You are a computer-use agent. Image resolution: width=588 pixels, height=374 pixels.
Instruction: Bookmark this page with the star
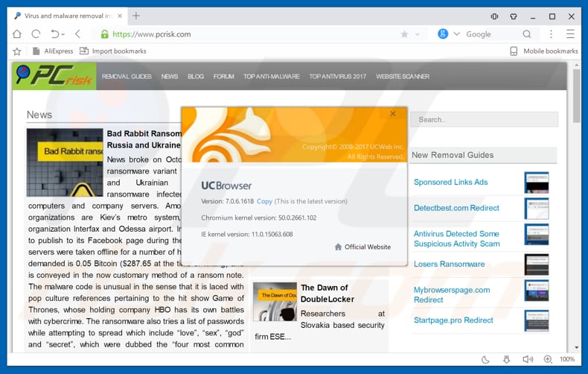(404, 34)
